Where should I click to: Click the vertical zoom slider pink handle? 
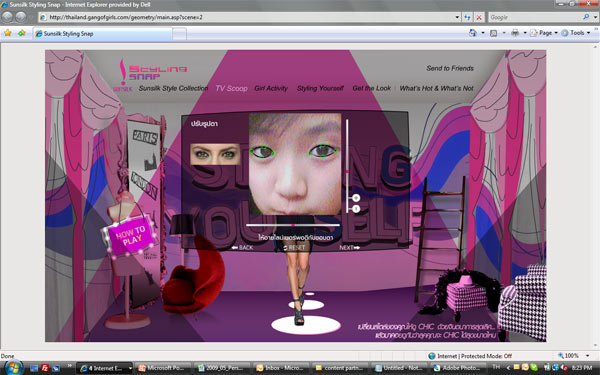pyautogui.click(x=347, y=172)
